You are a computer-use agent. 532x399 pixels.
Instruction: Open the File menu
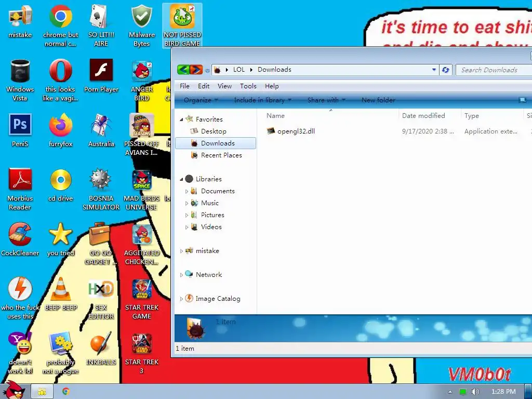tap(184, 86)
